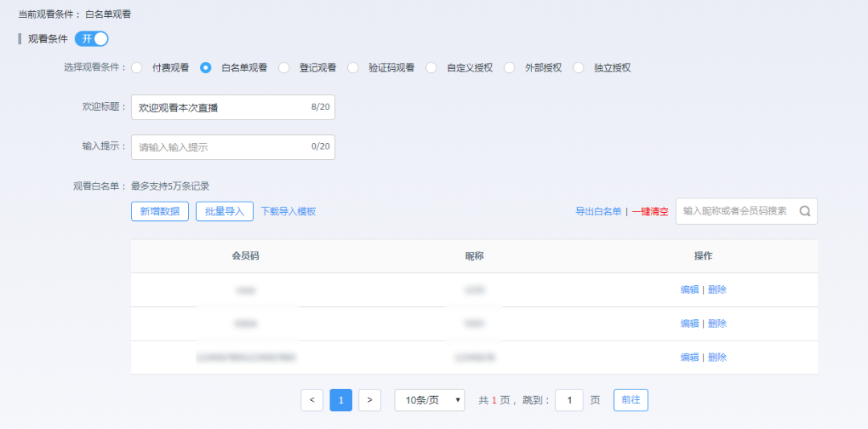Click the red 一键清空 link
This screenshot has height=429, width=868.
tap(650, 211)
